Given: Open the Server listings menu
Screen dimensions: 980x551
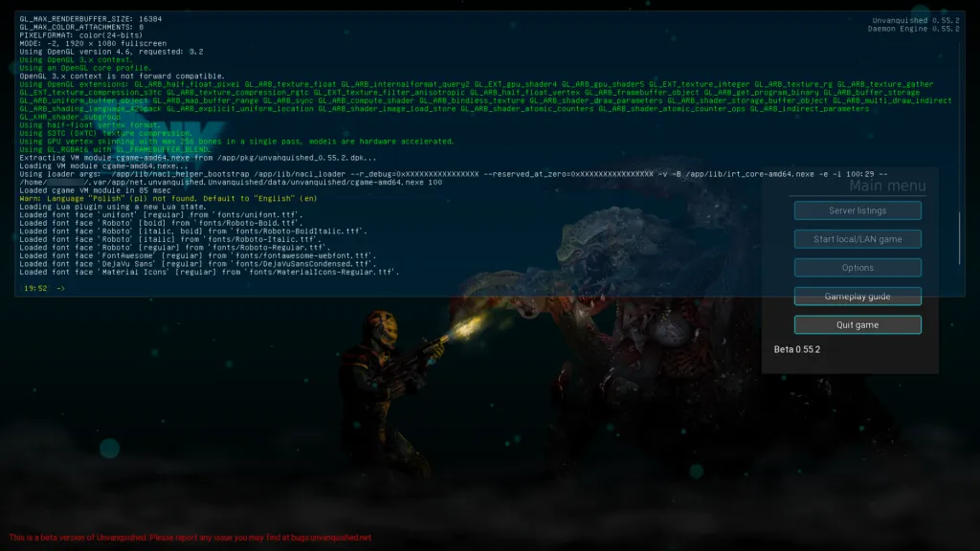Looking at the screenshot, I should click(857, 210).
